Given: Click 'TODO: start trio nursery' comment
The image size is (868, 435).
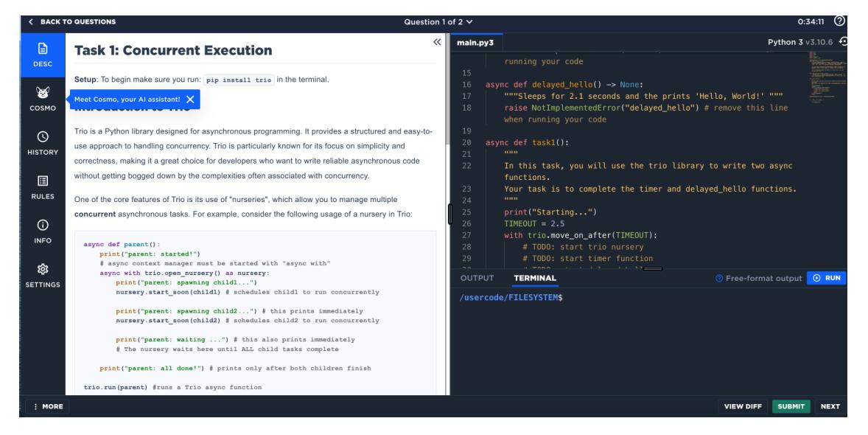Looking at the screenshot, I should [583, 247].
